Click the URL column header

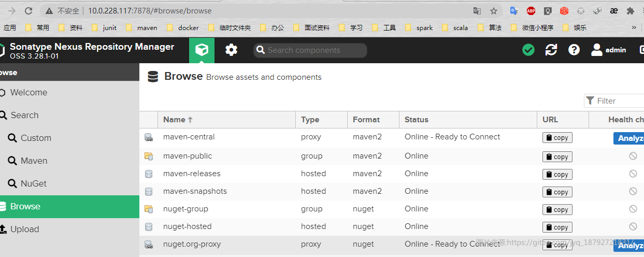tap(563, 120)
